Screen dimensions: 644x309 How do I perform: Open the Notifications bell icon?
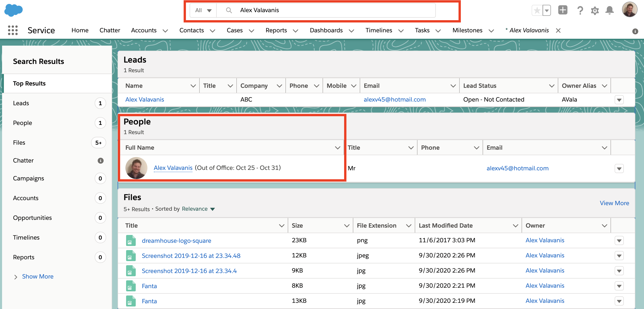click(x=610, y=11)
